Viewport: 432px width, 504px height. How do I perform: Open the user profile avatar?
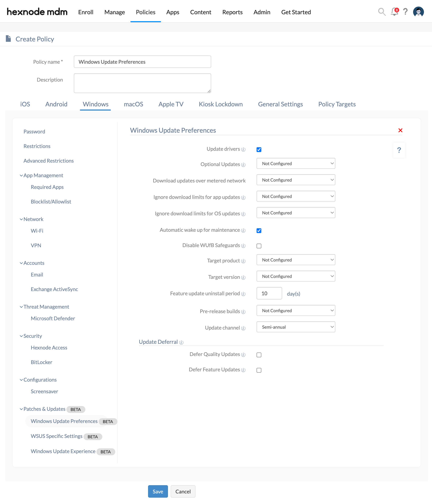[418, 12]
